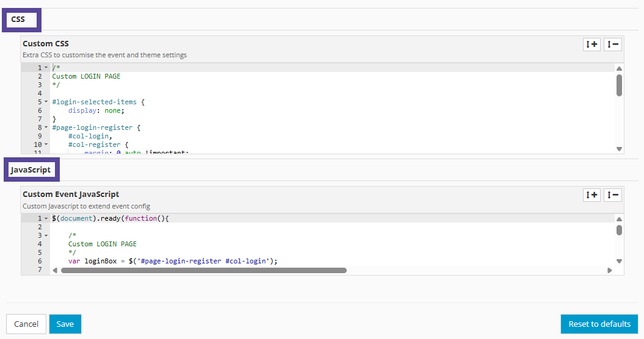Viewport: 644px width, 339px height.
Task: Collapse JS comment fold at line 3
Action: point(46,235)
